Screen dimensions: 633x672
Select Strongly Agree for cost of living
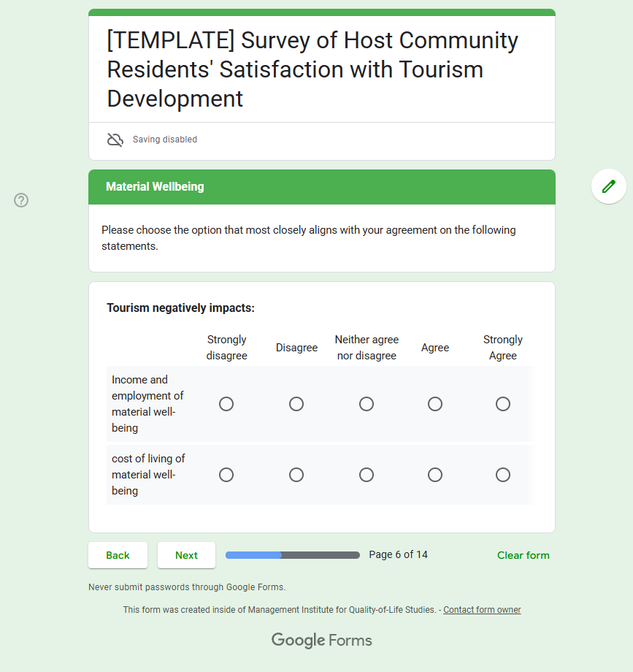click(x=503, y=475)
